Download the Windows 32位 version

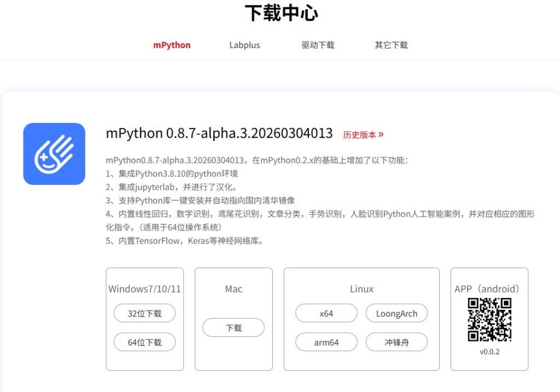pyautogui.click(x=145, y=313)
